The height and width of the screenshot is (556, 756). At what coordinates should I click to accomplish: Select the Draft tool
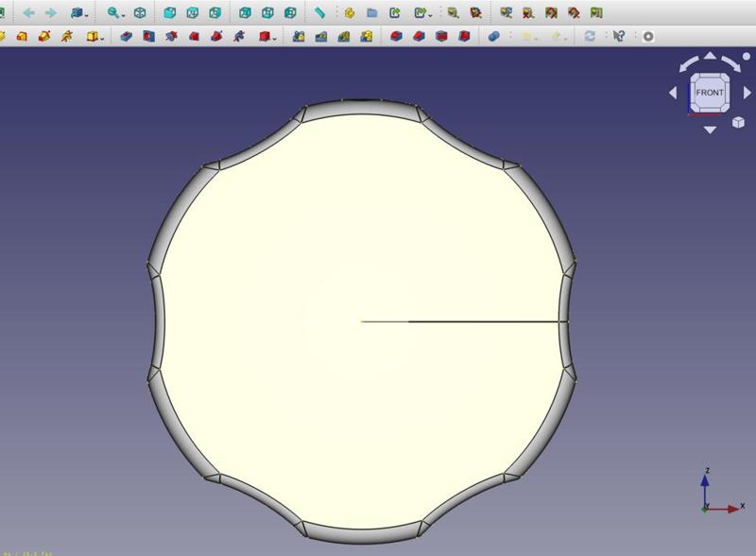441,36
